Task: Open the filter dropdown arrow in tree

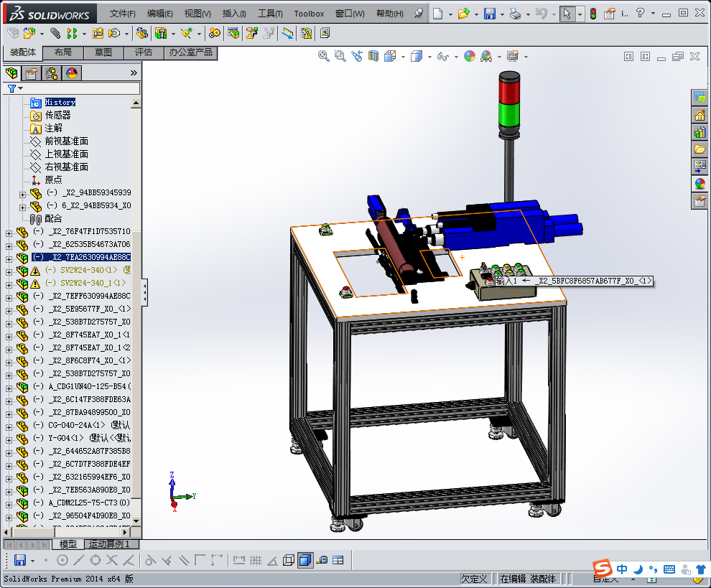Action: (20, 88)
